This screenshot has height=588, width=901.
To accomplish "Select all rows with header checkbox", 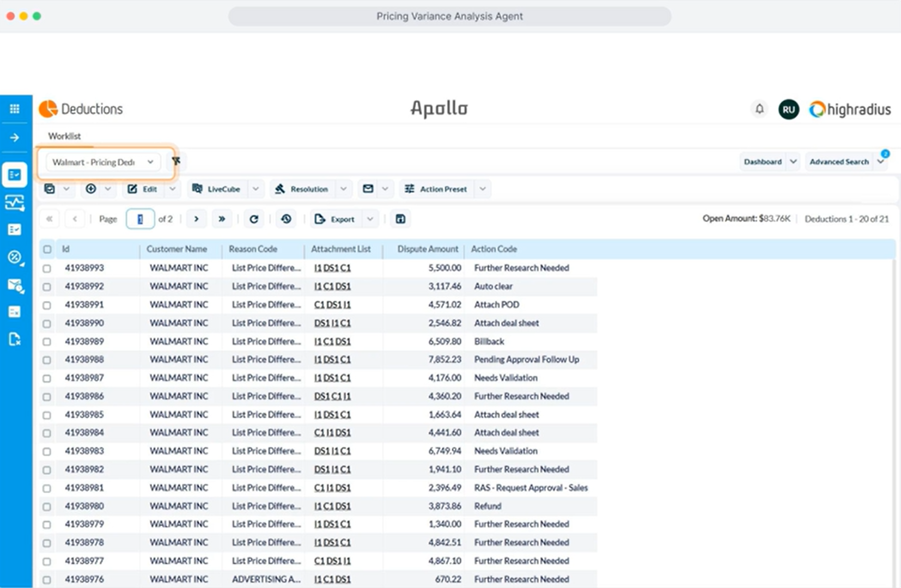I will (47, 249).
